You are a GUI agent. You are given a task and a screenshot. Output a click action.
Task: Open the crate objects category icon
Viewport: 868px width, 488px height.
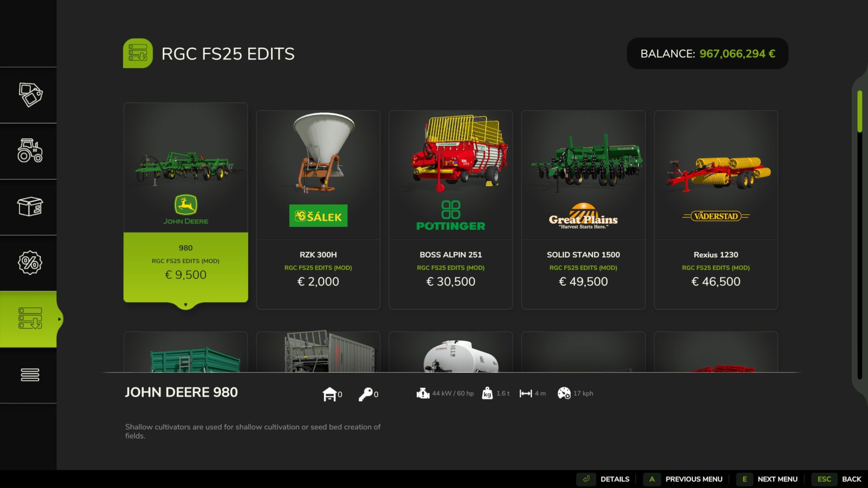(x=30, y=206)
